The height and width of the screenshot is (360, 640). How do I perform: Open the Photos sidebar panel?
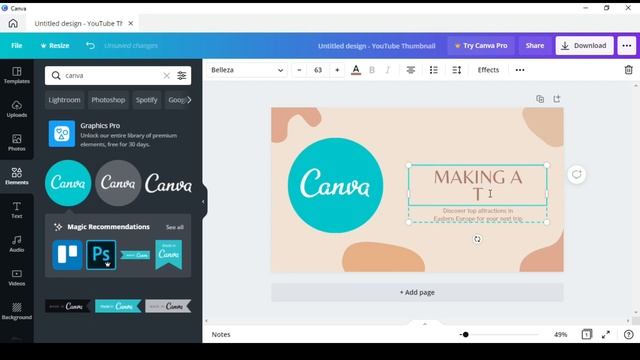[17, 143]
